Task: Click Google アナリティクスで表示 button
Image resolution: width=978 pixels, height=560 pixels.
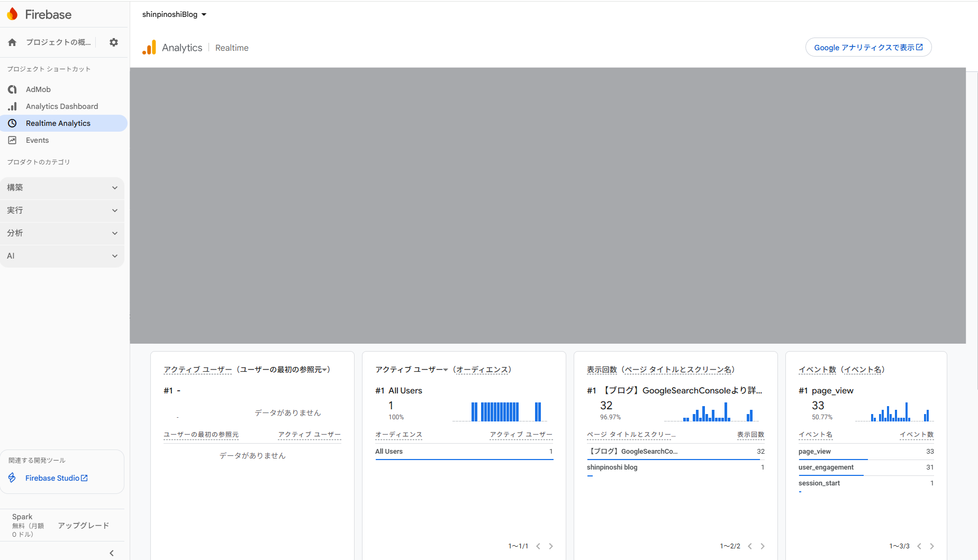Action: click(x=868, y=48)
